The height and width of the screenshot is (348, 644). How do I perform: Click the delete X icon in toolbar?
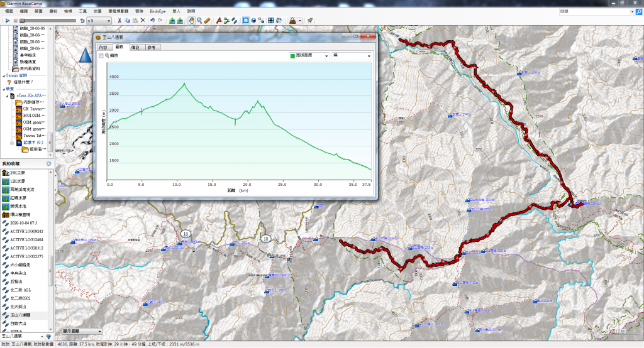[143, 21]
